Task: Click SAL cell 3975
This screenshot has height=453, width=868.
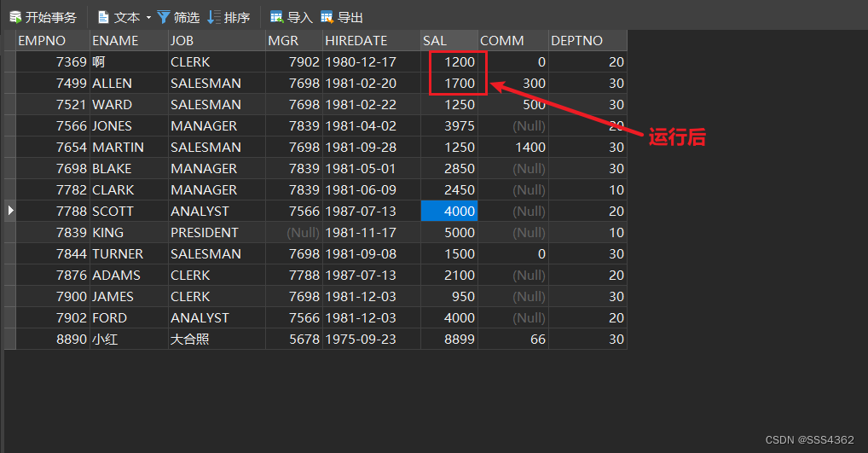Action: pos(449,125)
